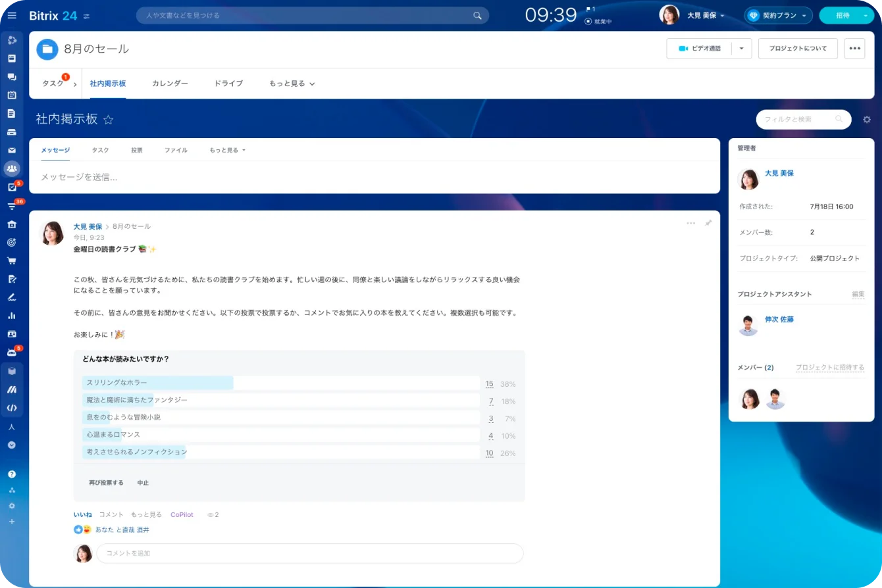The height and width of the screenshot is (588, 882).
Task: Open 伸次 佐藤 profile link
Action: 779,319
